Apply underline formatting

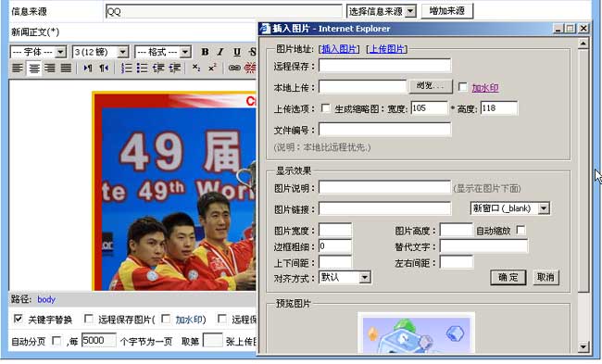237,52
